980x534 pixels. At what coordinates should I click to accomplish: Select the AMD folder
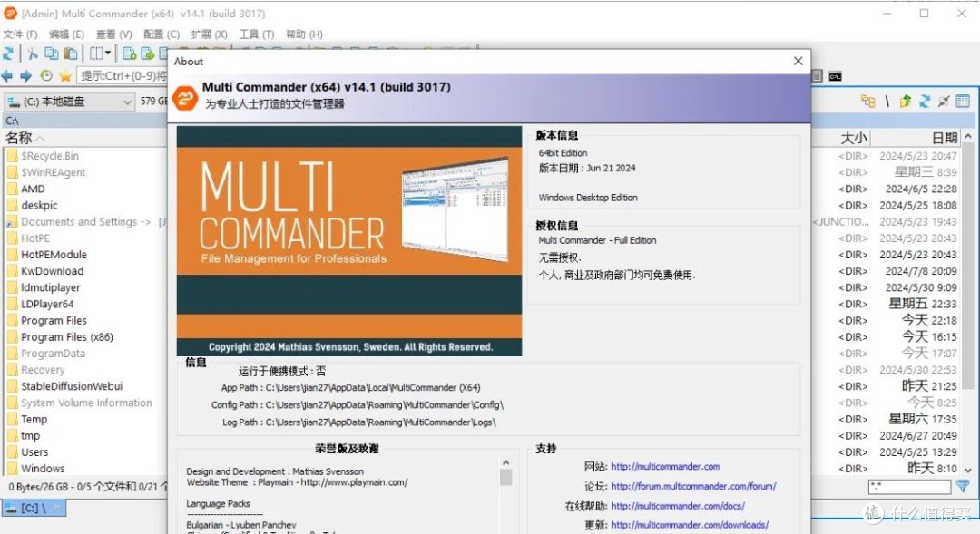coord(33,189)
